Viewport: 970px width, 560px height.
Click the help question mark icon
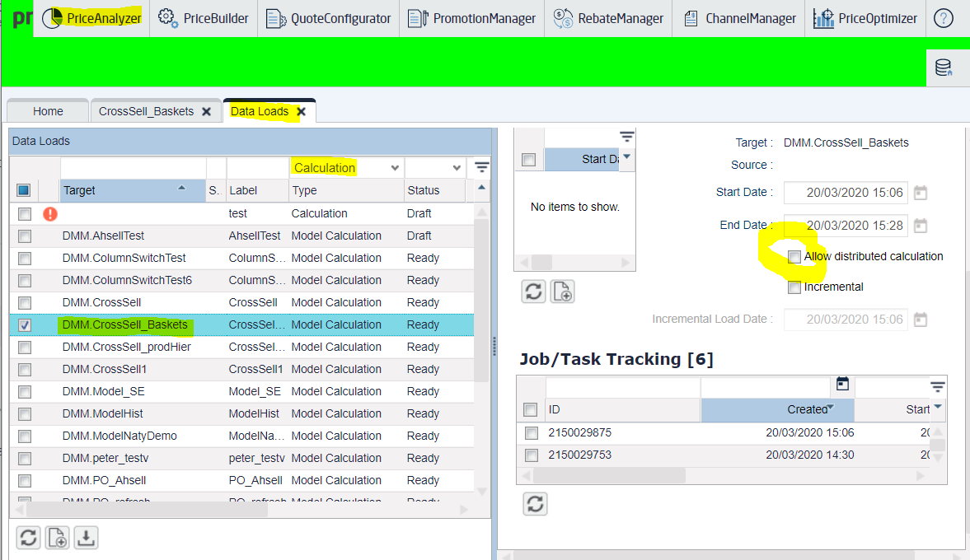pyautogui.click(x=944, y=18)
